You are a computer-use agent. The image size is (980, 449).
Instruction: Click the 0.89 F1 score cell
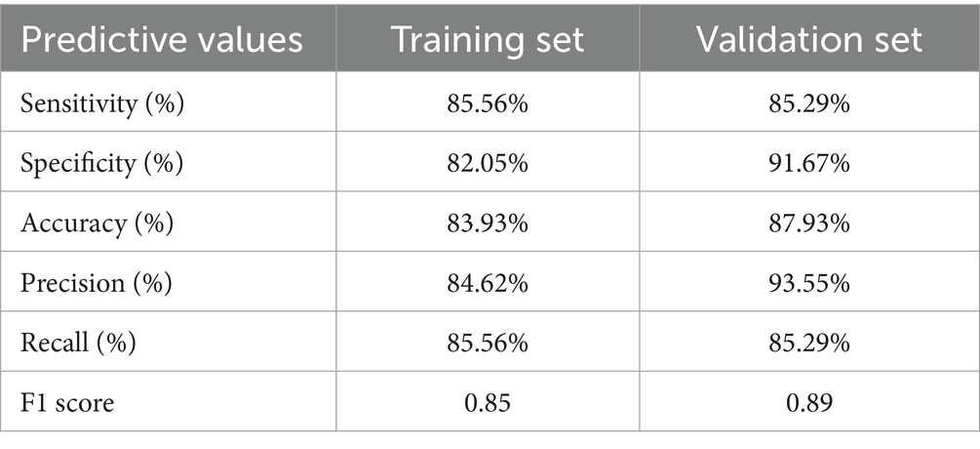(808, 401)
